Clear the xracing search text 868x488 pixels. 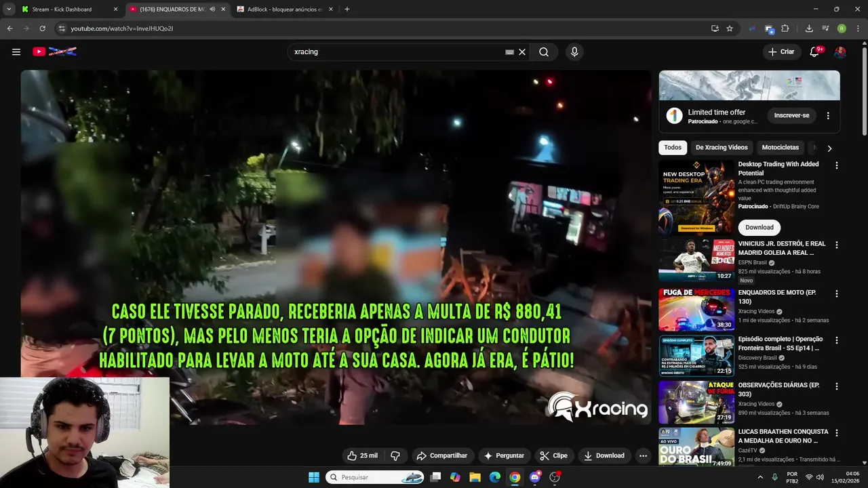point(522,52)
